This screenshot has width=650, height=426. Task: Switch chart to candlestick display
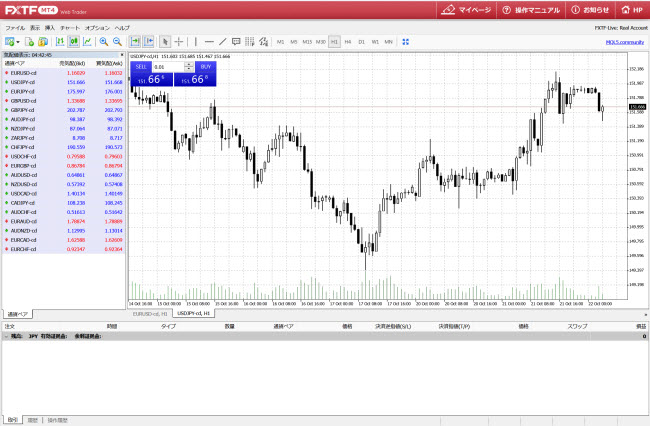coord(74,42)
